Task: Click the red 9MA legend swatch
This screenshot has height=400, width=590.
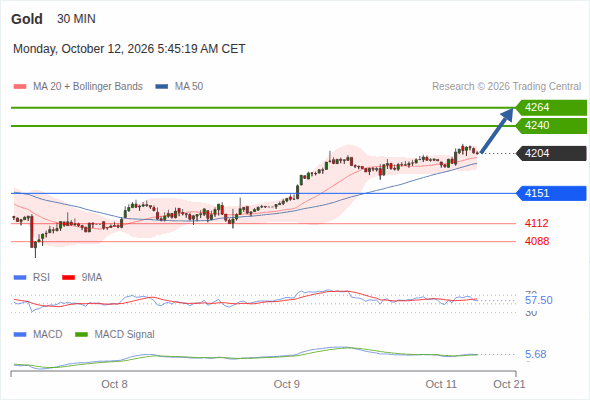Action: (68, 278)
